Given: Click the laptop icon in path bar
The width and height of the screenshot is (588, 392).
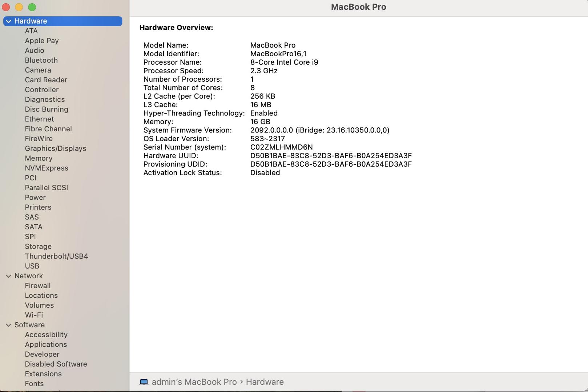Looking at the screenshot, I should [144, 382].
